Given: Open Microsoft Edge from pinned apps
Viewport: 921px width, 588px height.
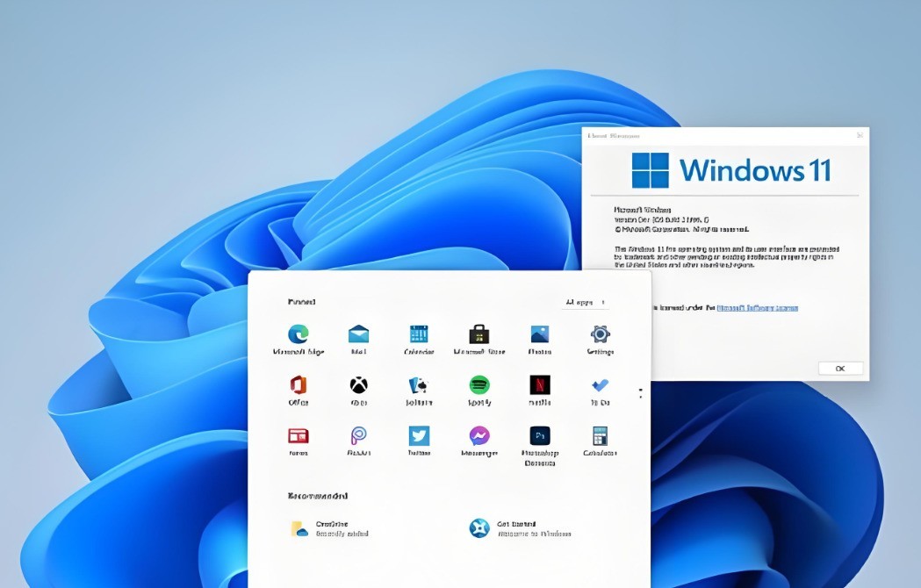Looking at the screenshot, I should (x=299, y=335).
